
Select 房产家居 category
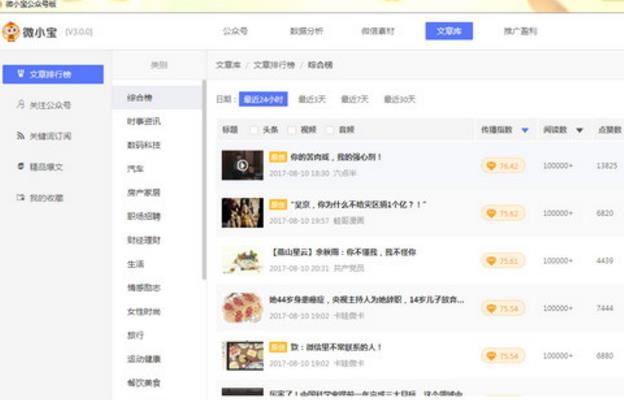tap(144, 193)
